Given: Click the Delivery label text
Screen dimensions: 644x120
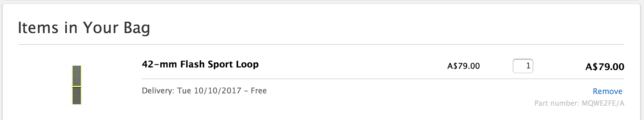Looking at the screenshot, I should pos(158,90).
